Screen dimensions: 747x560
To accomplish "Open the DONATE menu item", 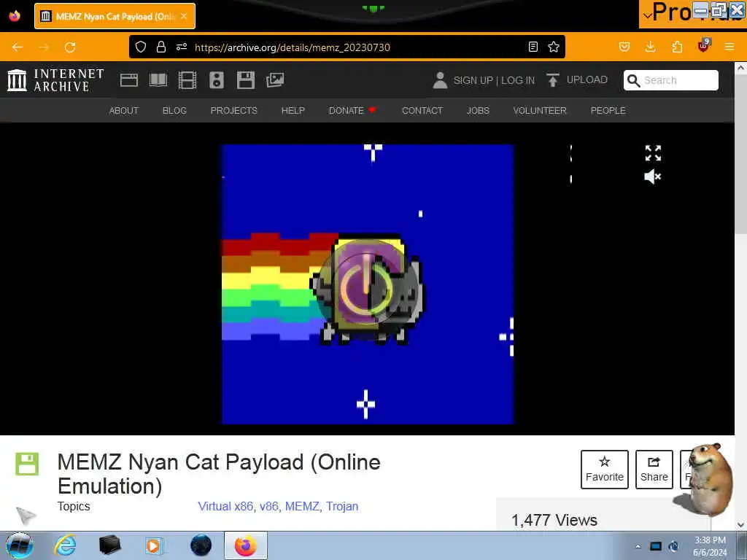I will coord(352,111).
